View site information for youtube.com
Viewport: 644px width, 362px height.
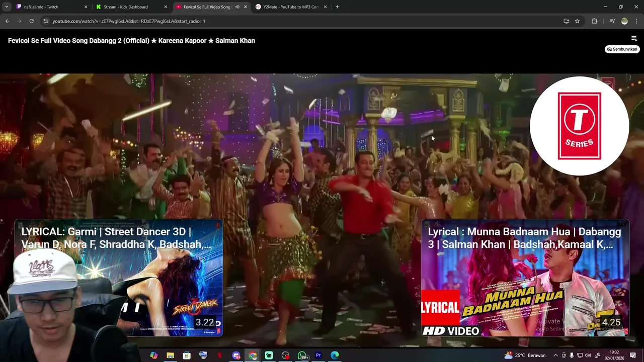(x=46, y=21)
